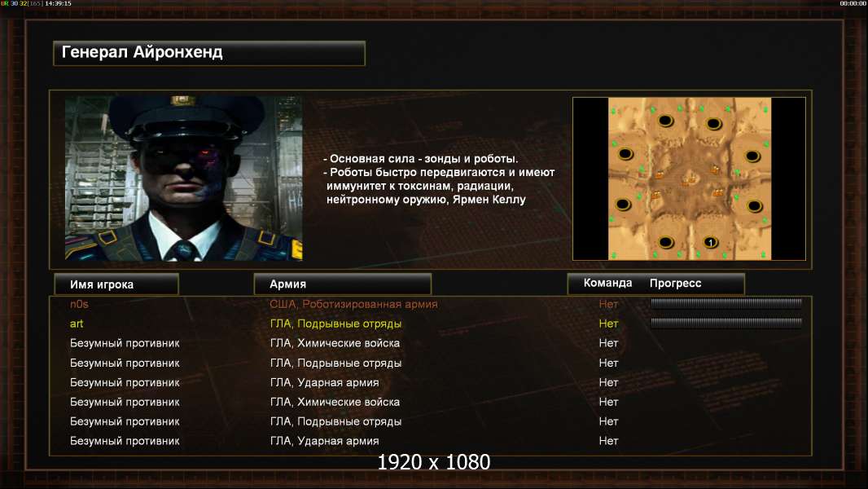Click the 'Генерал Айронхенд' title bar
The image size is (868, 489).
209,53
